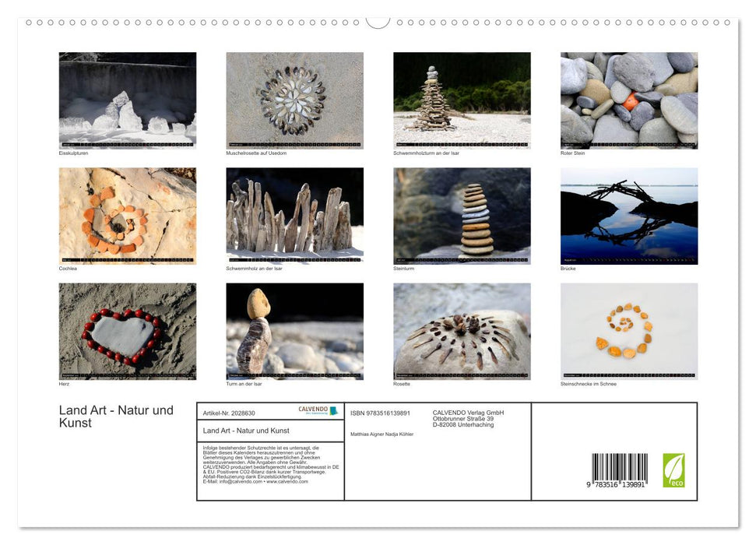The image size is (756, 545).
Task: Open the Land Art - Natur und Kunst title
Action: [114, 416]
